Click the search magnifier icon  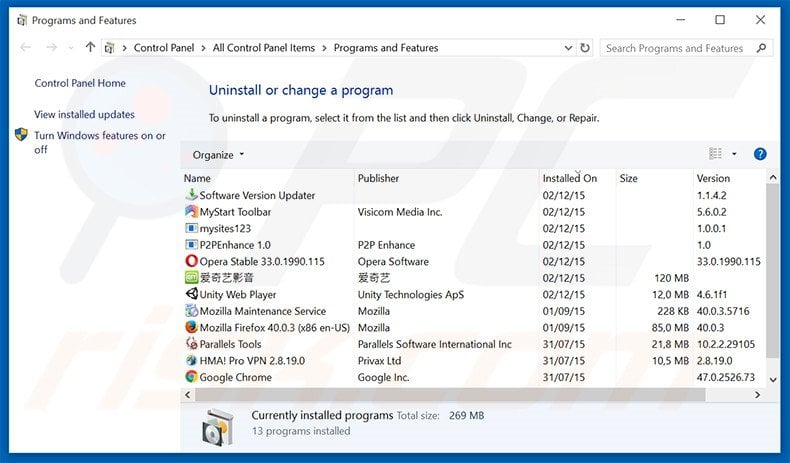[x=761, y=48]
